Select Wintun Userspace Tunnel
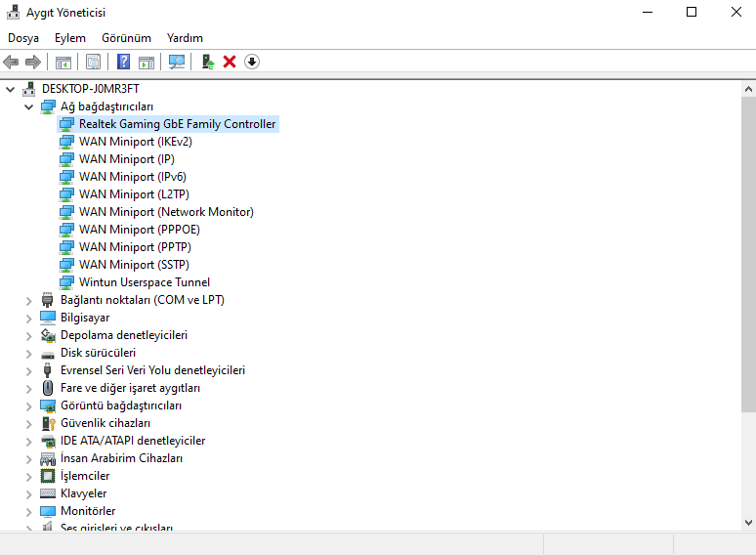The image size is (756, 555). [145, 282]
